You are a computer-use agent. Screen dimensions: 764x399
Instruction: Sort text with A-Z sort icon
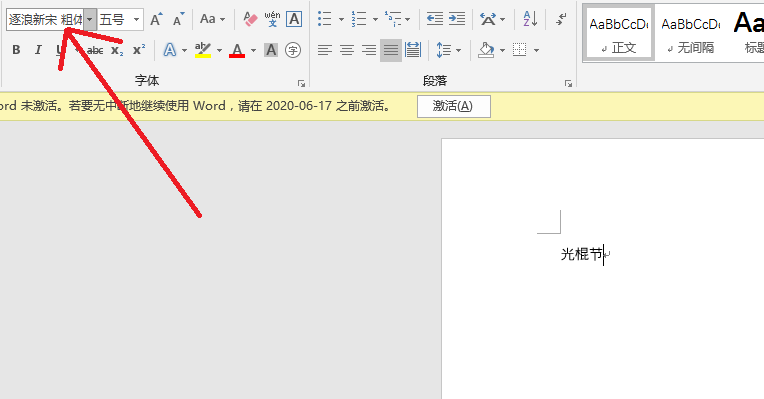click(530, 19)
